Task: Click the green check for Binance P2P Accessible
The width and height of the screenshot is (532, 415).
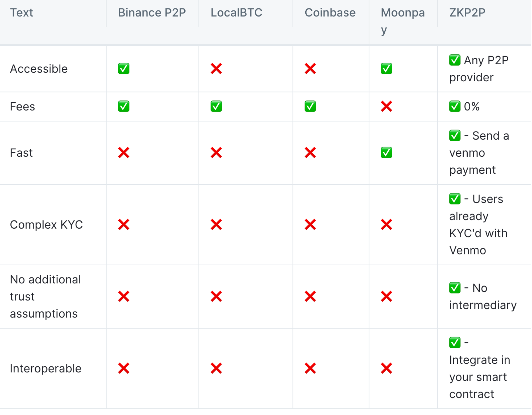Action: 124,69
